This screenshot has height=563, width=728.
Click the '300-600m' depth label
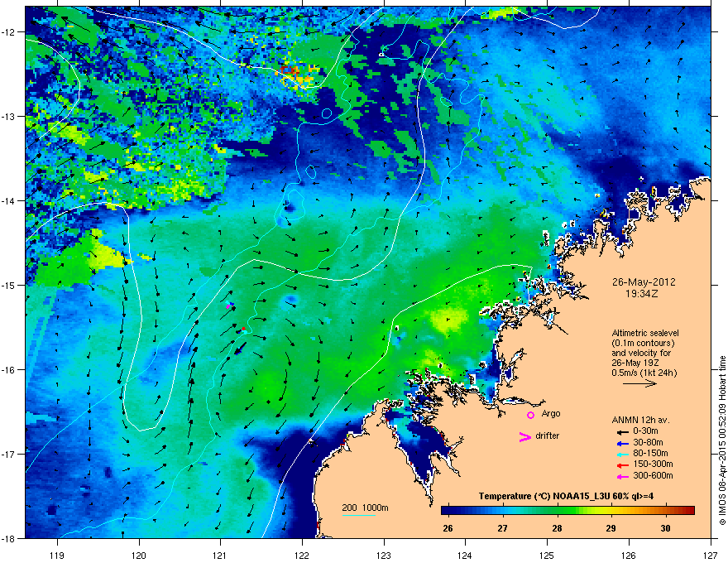click(653, 475)
